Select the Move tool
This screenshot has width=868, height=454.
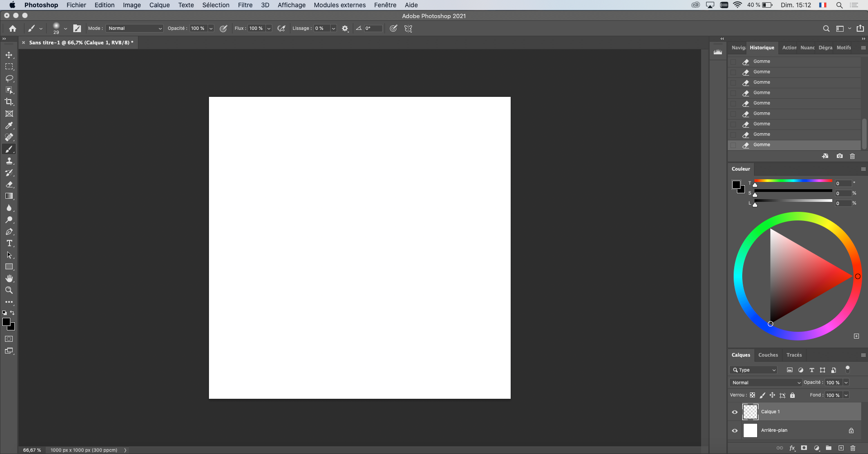[9, 54]
